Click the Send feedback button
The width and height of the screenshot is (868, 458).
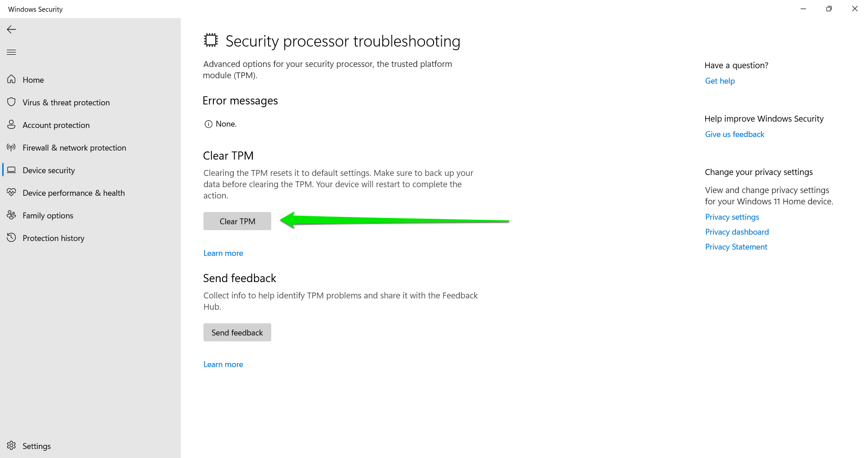pyautogui.click(x=237, y=332)
